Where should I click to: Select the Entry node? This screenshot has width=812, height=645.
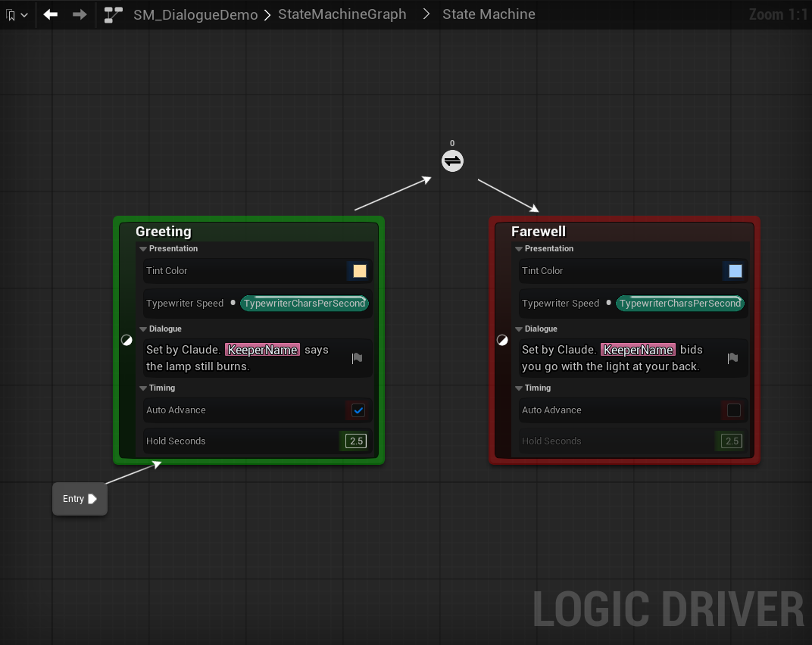click(x=80, y=499)
